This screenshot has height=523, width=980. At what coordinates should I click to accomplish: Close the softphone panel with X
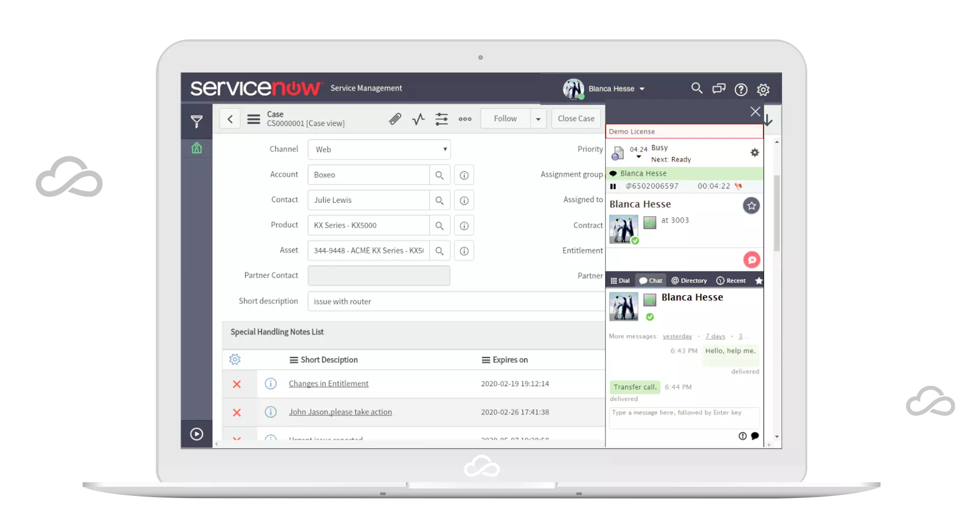click(755, 112)
